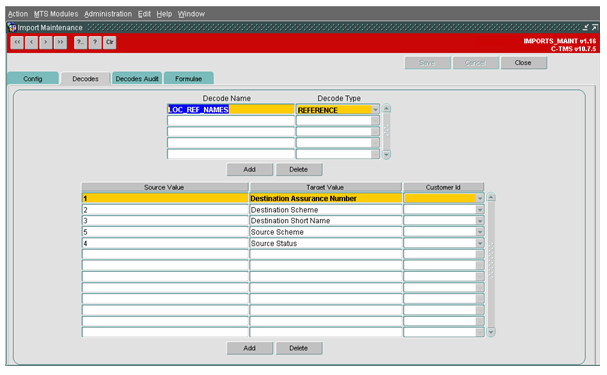The image size is (607, 375).
Task: Click the Clr clear toolbar button
Action: tap(110, 42)
